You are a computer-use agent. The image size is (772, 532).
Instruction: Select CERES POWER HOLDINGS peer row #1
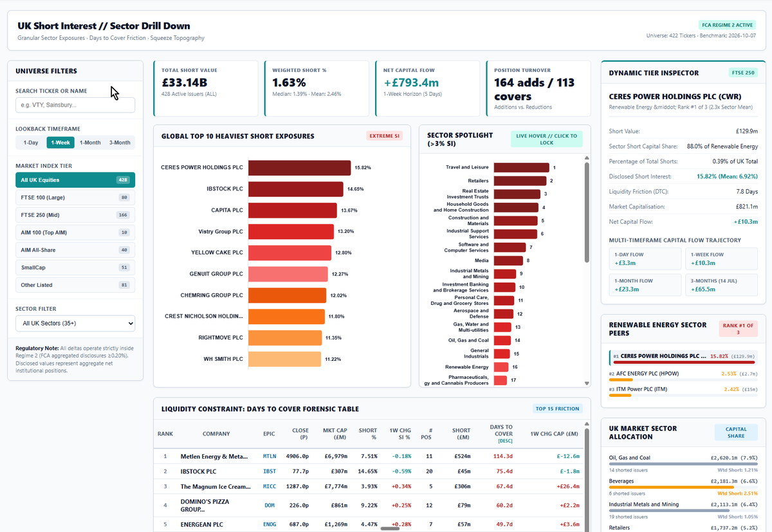pyautogui.click(x=684, y=358)
